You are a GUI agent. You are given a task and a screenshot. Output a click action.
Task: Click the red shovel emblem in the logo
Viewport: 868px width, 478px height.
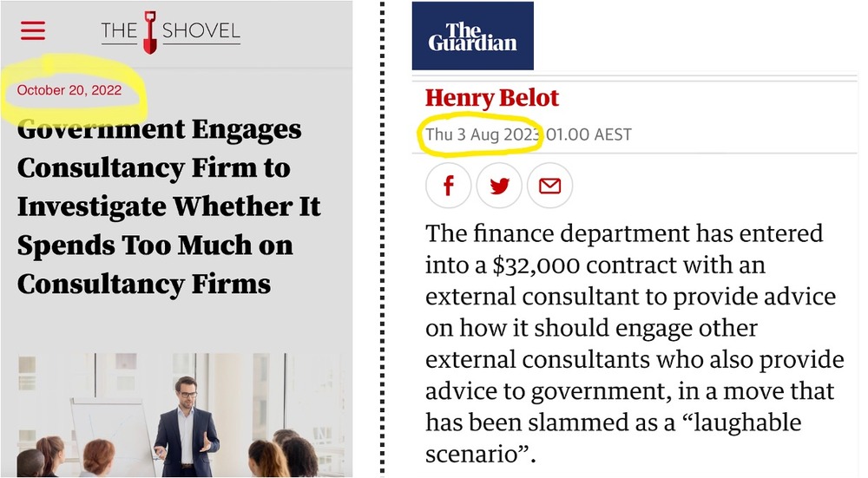tap(149, 31)
